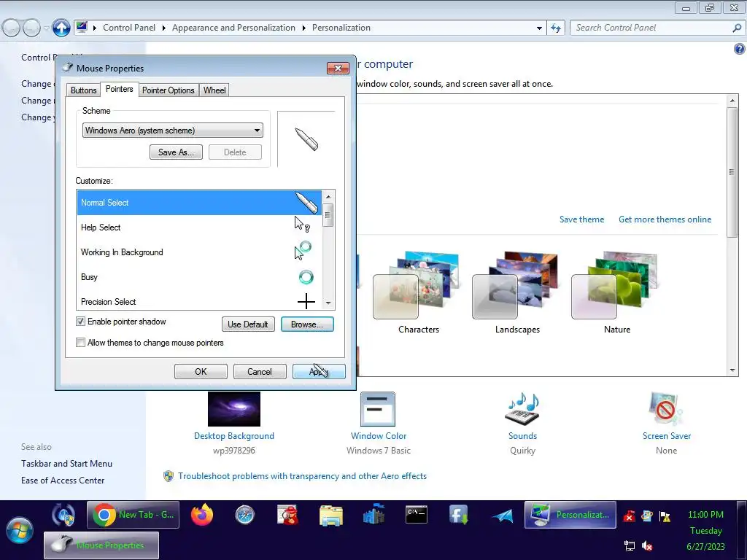The image size is (747, 560).
Task: Click the Save theme link
Action: [x=581, y=219]
